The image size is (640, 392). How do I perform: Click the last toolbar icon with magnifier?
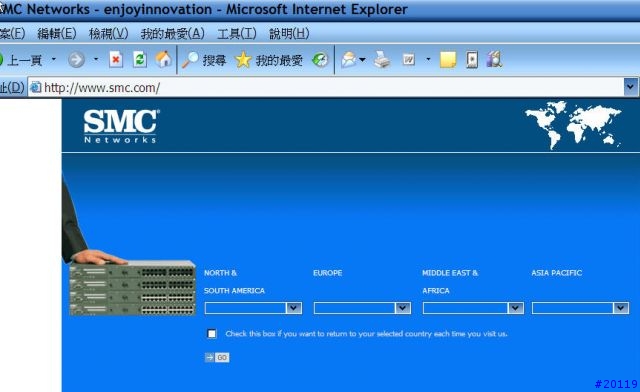click(494, 60)
